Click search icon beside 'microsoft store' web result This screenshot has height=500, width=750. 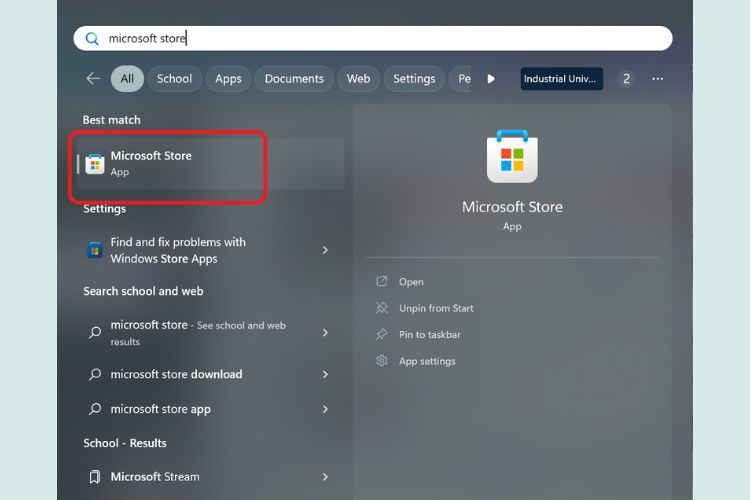click(x=95, y=332)
